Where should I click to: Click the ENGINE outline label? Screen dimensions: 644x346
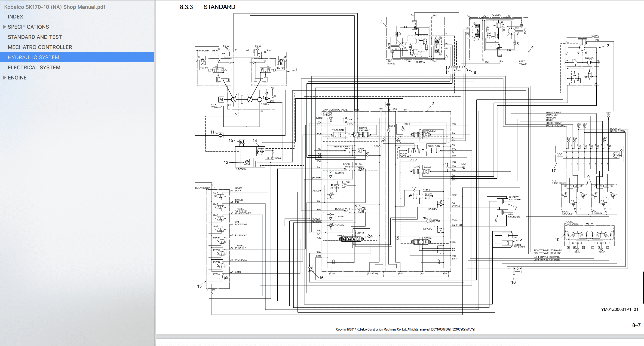17,78
